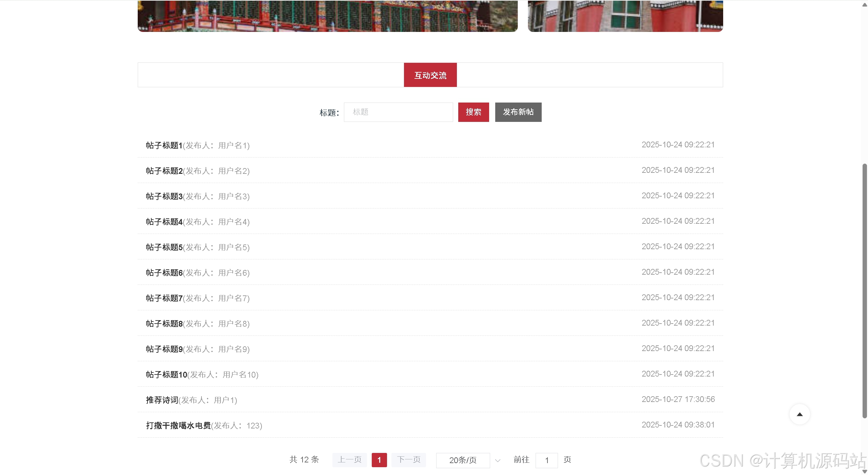Open post 帖子标题8
The width and height of the screenshot is (868, 475).
click(x=164, y=324)
